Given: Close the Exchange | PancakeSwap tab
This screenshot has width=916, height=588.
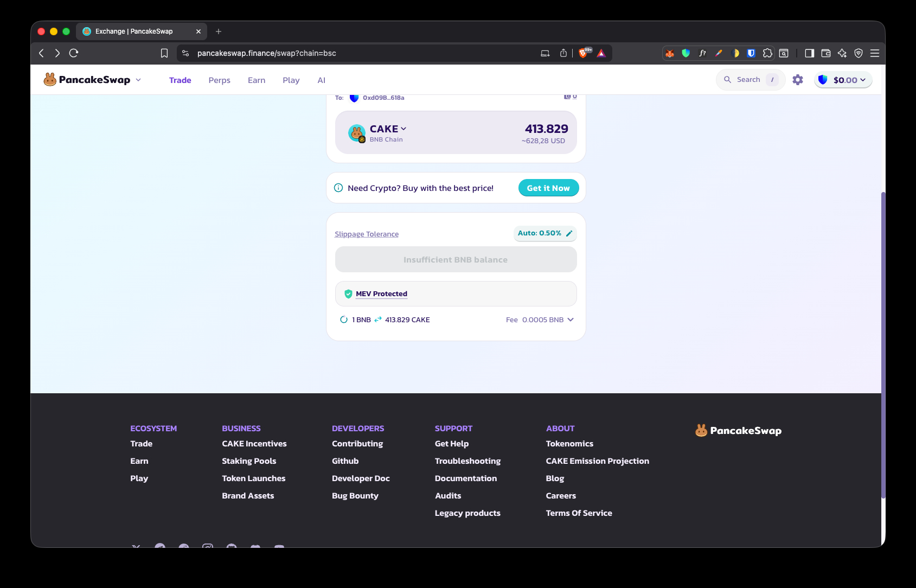Looking at the screenshot, I should 198,31.
